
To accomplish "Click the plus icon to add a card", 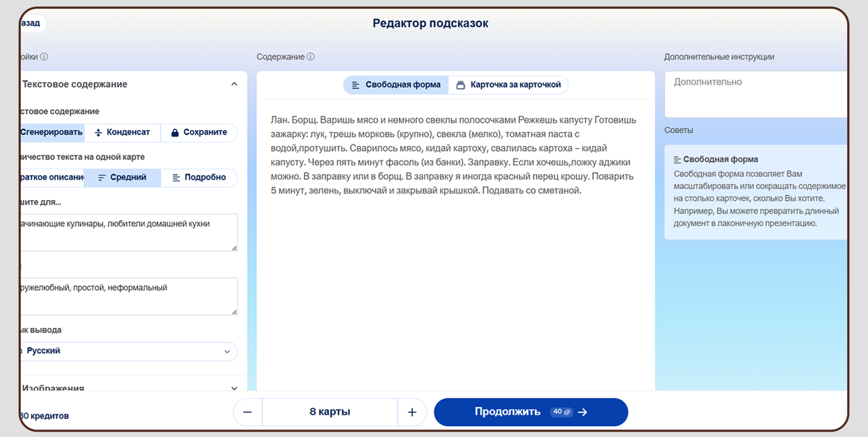I will (x=412, y=412).
